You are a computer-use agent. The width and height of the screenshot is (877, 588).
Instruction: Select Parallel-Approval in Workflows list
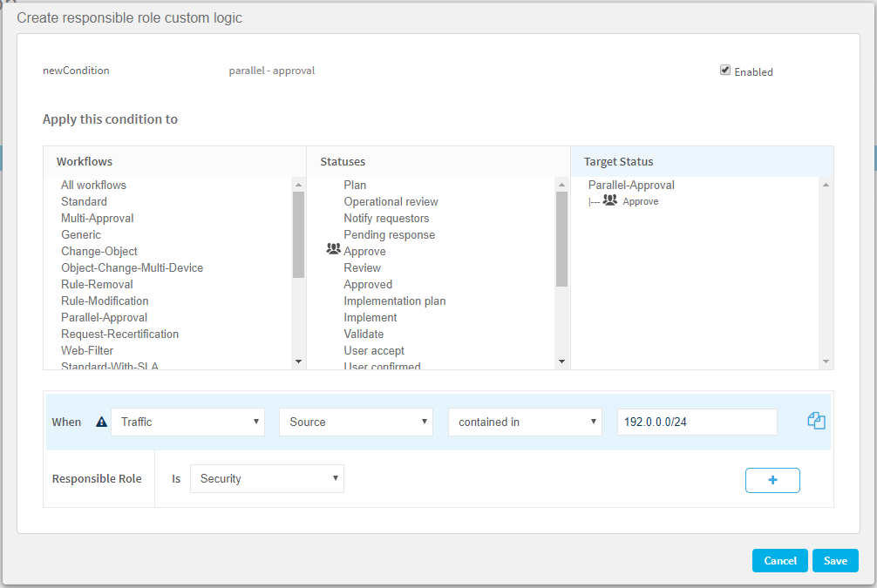tap(104, 317)
